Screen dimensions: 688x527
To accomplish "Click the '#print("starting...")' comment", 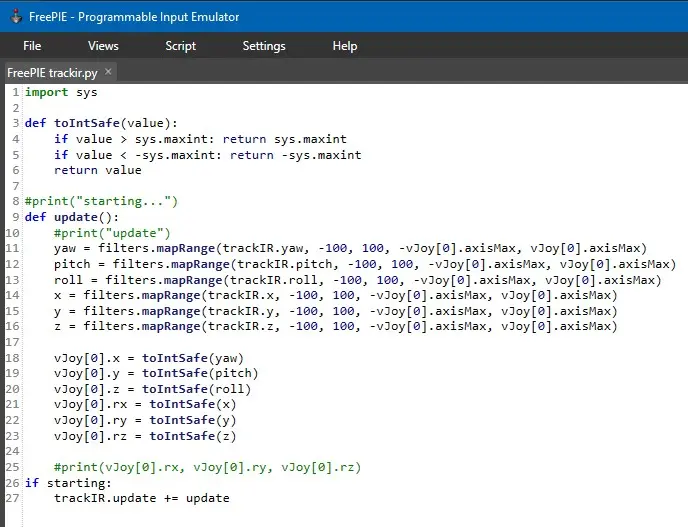I will coord(101,201).
